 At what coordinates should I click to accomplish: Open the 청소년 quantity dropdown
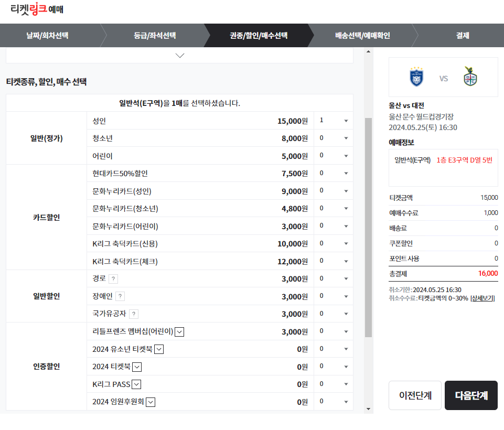pos(334,138)
